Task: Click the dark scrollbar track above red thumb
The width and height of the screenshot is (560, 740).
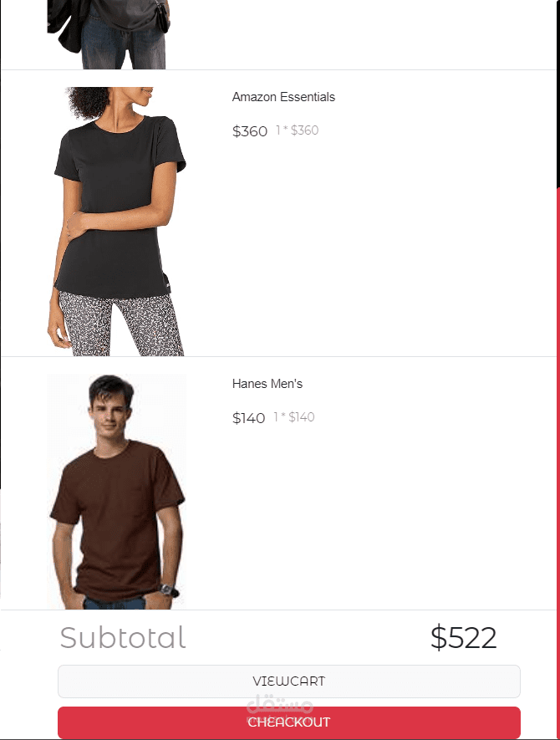Action: point(558,94)
